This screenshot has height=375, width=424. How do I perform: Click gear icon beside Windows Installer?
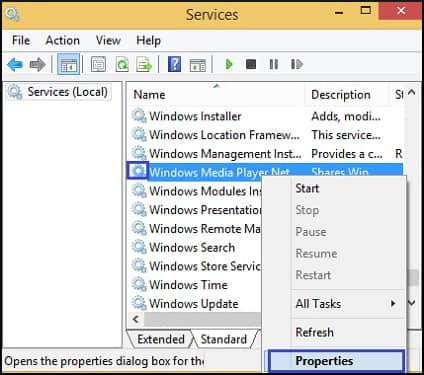click(x=139, y=116)
